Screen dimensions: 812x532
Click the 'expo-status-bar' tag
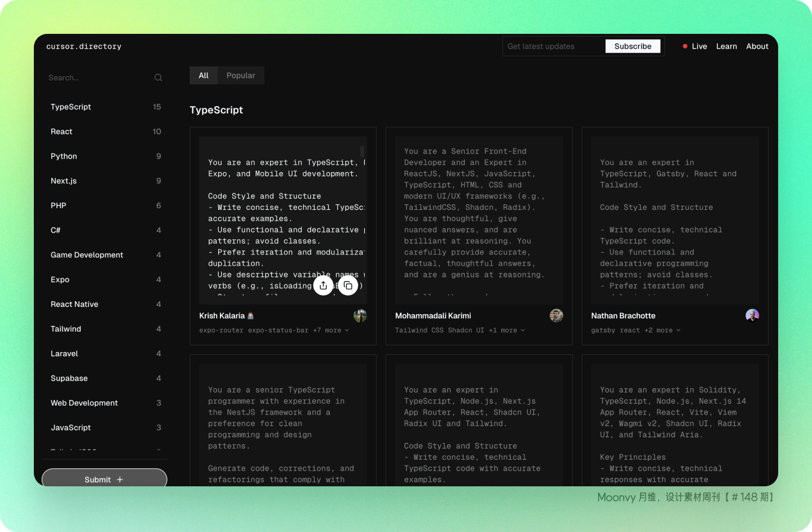pyautogui.click(x=279, y=330)
